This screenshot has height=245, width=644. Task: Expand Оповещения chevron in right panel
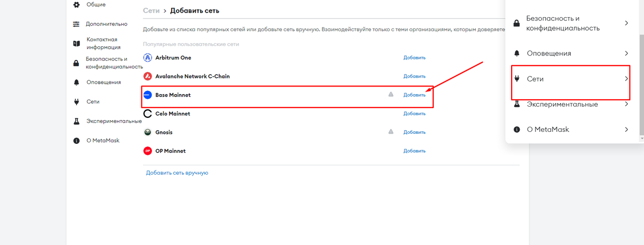[x=626, y=53]
